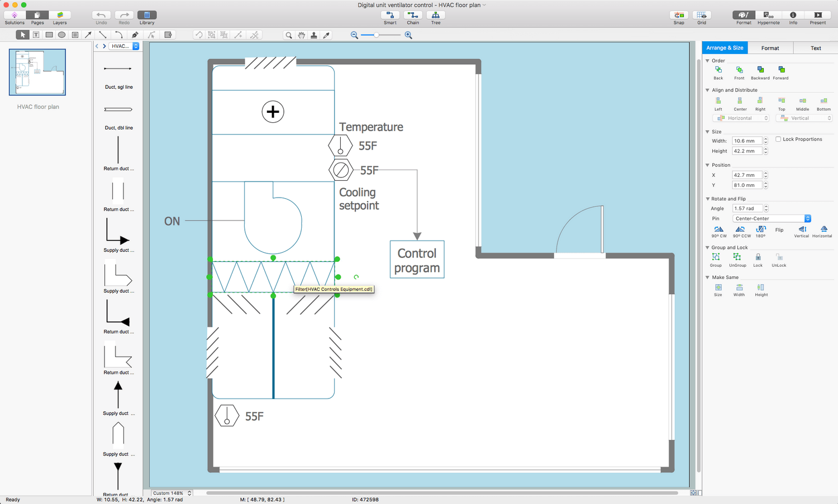The image size is (838, 504).
Task: Open the Library panel
Action: 147,15
